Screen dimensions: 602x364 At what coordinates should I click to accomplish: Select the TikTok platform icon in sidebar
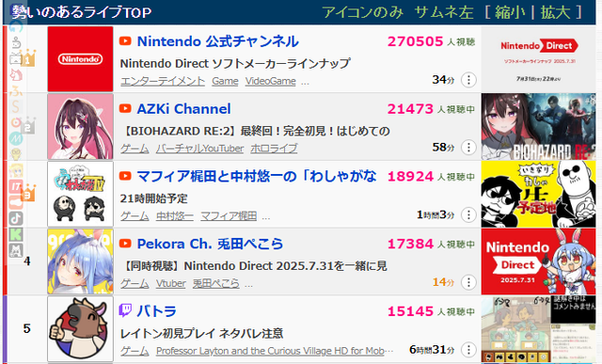tap(16, 218)
